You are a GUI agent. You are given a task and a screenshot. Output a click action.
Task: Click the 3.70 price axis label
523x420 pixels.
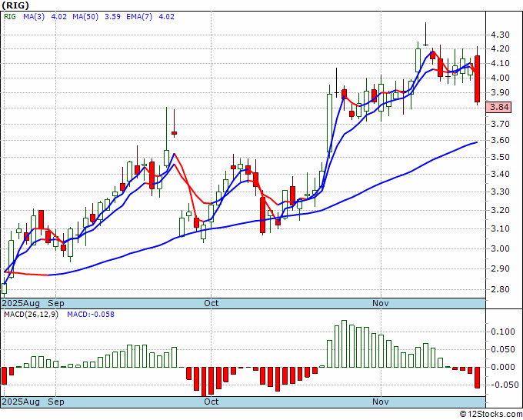click(500, 124)
